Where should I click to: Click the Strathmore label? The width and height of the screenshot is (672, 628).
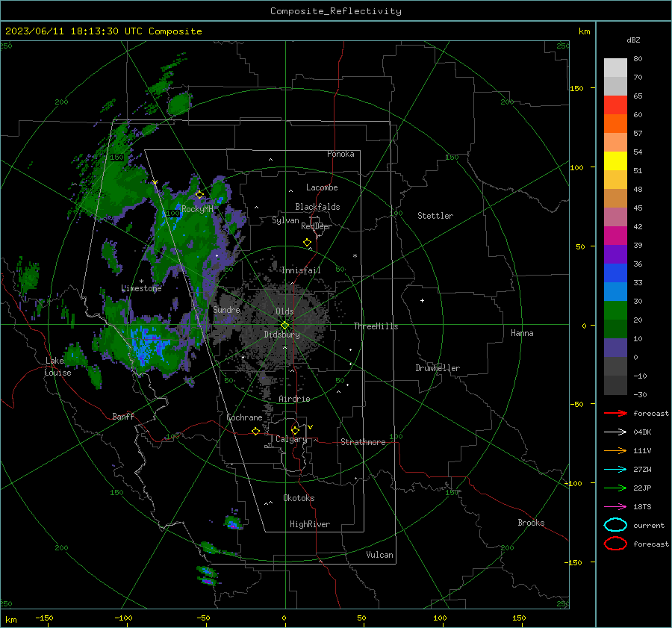[x=363, y=442]
